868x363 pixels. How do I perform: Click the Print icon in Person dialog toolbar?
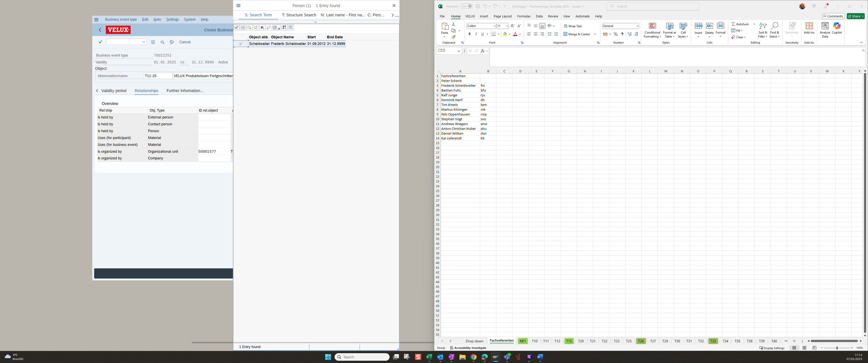pyautogui.click(x=275, y=28)
